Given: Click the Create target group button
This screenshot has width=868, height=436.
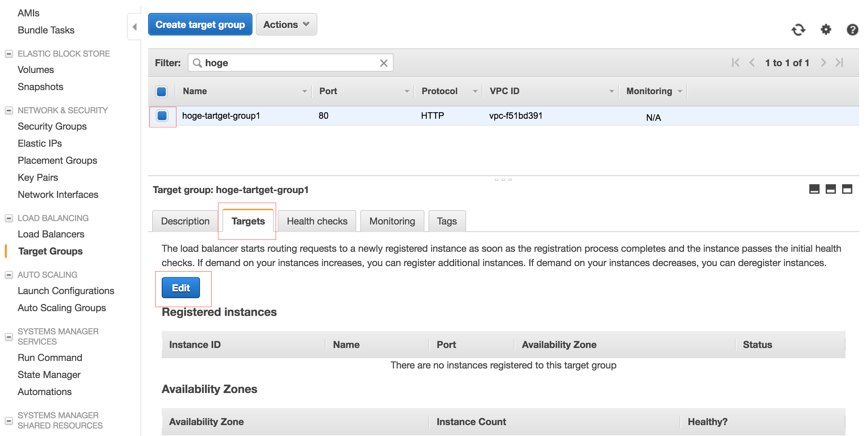Looking at the screenshot, I should pos(200,25).
